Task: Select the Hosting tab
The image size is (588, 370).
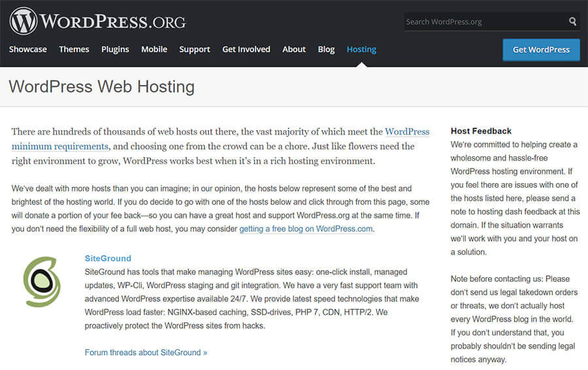Action: [x=361, y=50]
